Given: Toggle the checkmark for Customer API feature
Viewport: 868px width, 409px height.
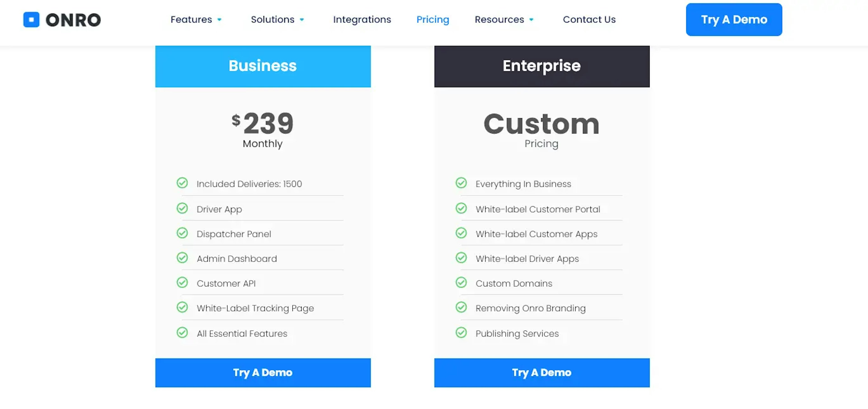Looking at the screenshot, I should click(182, 283).
